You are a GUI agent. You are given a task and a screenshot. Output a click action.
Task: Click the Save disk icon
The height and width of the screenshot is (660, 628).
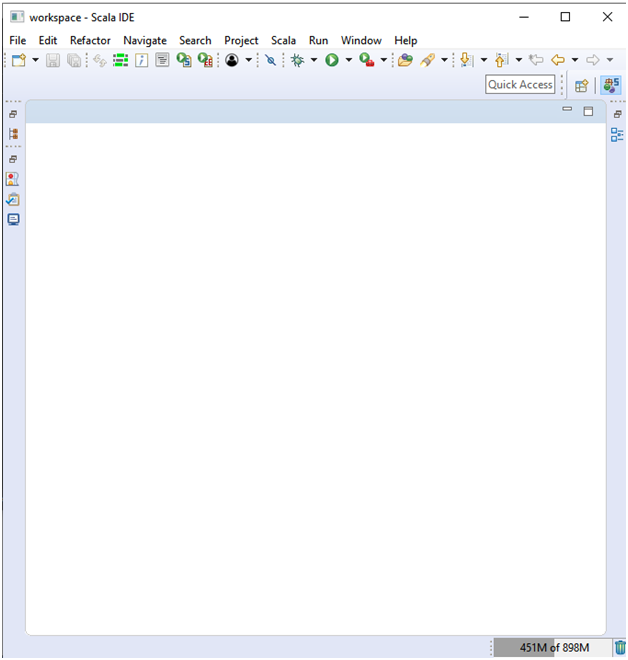53,60
